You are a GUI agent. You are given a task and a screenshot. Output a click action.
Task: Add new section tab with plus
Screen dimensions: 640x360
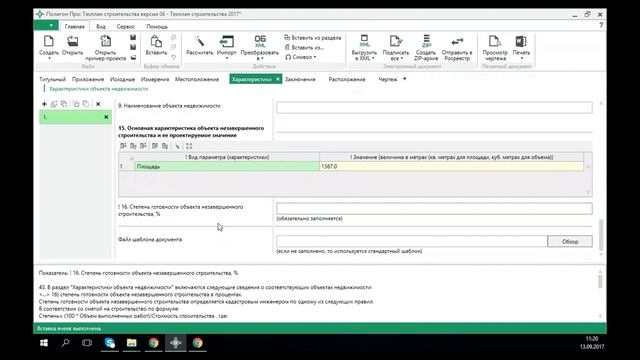point(404,79)
